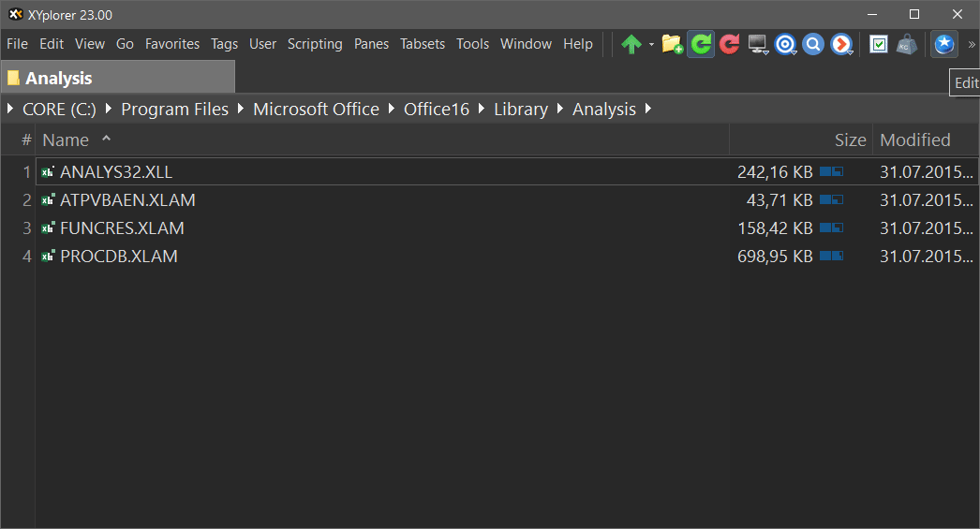Expand the toolbar overflow chevron
This screenshot has height=529, width=980.
[x=972, y=44]
